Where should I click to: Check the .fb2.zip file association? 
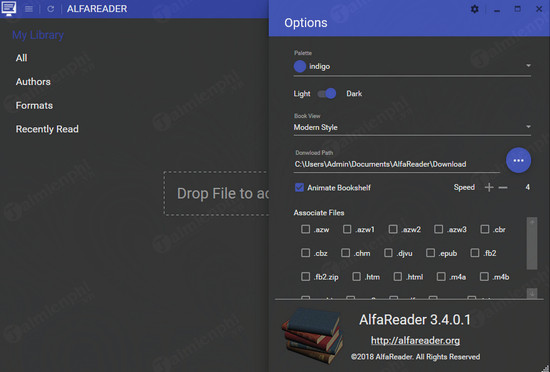306,277
